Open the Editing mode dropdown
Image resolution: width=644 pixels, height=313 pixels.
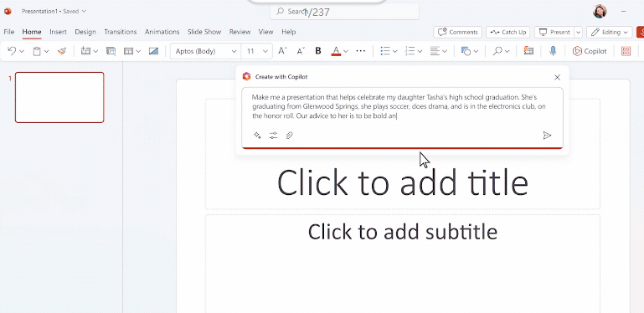[x=609, y=32]
